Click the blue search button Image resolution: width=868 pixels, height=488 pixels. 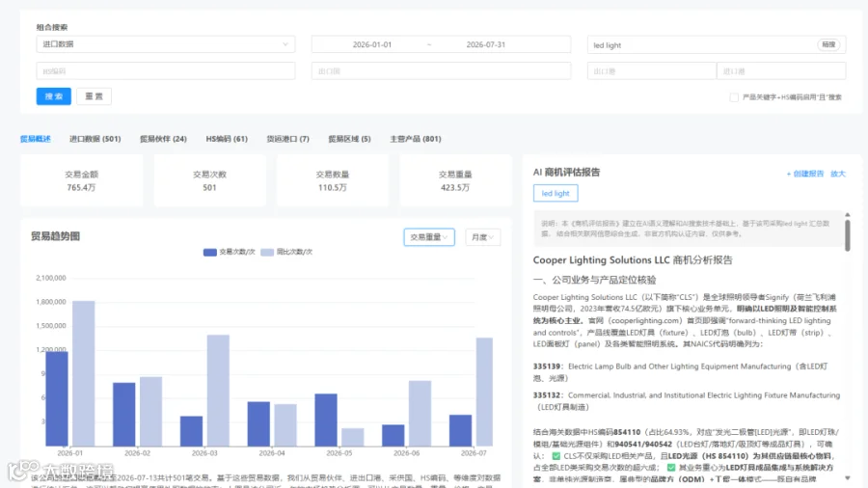point(54,96)
